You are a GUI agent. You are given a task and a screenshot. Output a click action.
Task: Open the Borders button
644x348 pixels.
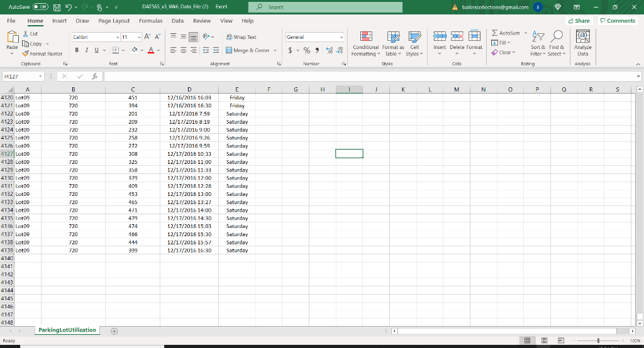[116, 50]
